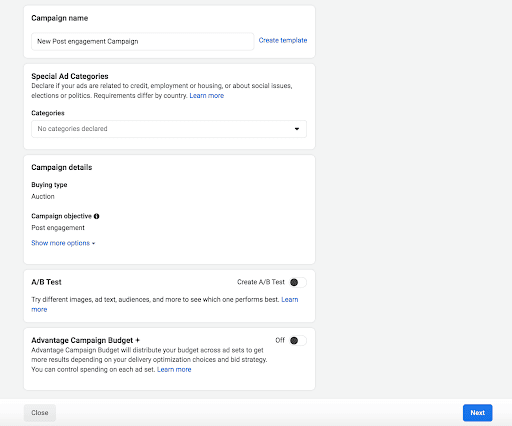Click the Campaign name input field
Screen dimensions: 512x426
click(x=143, y=41)
